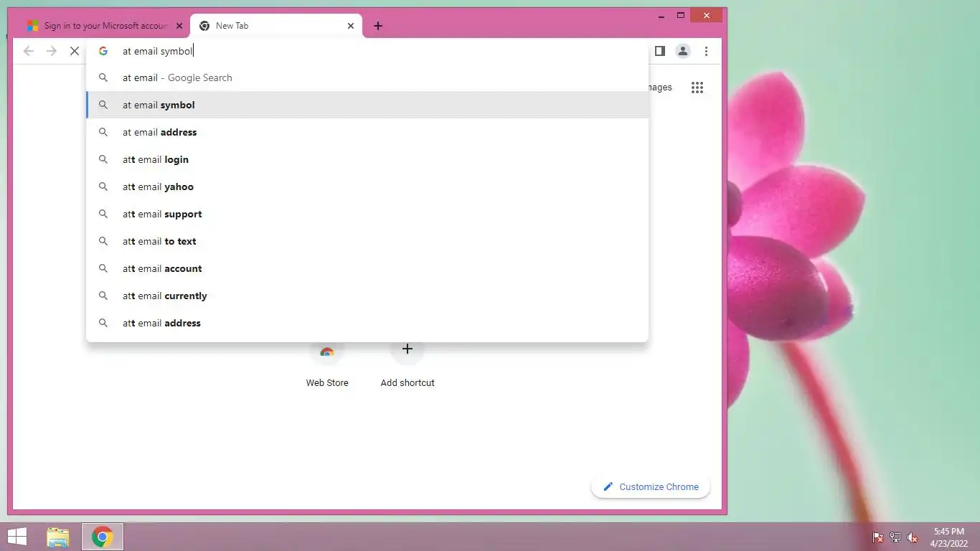
Task: Choose 'att email to text' suggestion
Action: [x=367, y=241]
